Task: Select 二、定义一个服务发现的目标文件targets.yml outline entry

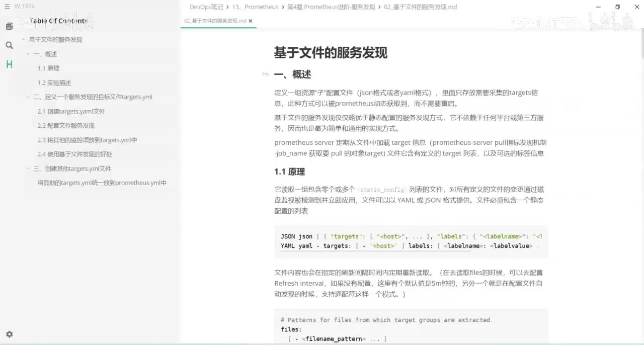Action: [x=93, y=97]
